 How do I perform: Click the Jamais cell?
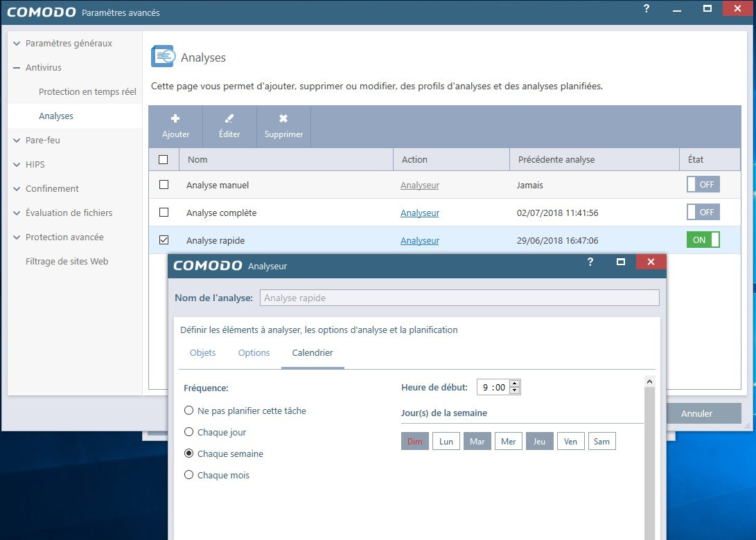(529, 185)
